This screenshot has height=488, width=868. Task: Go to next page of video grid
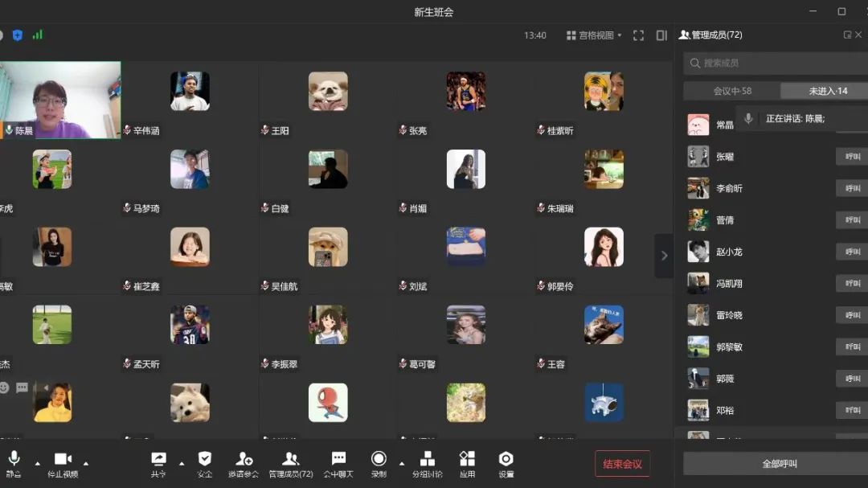point(664,256)
